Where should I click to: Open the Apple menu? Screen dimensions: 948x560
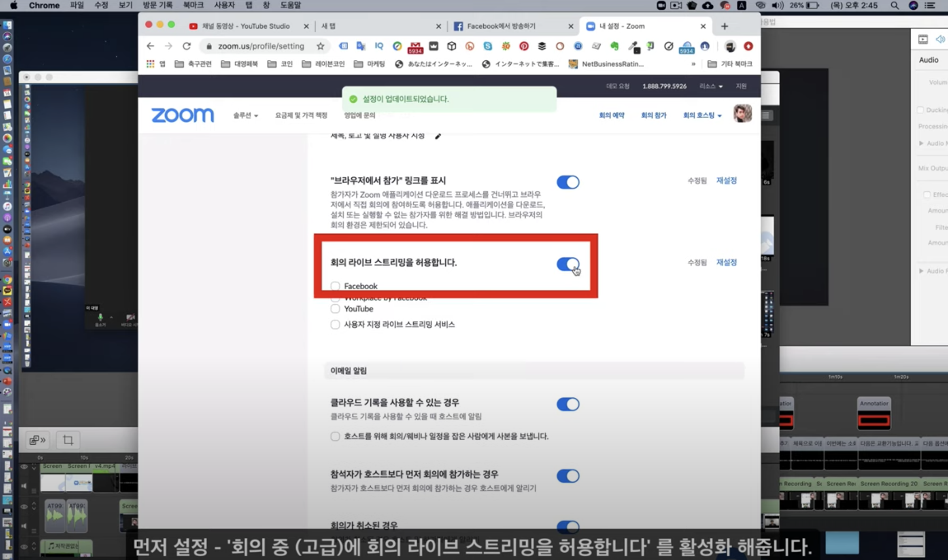pos(13,5)
